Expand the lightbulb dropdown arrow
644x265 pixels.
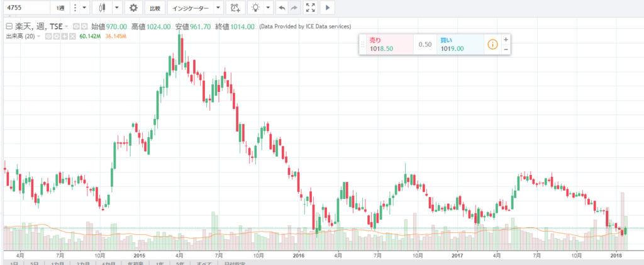point(268,8)
